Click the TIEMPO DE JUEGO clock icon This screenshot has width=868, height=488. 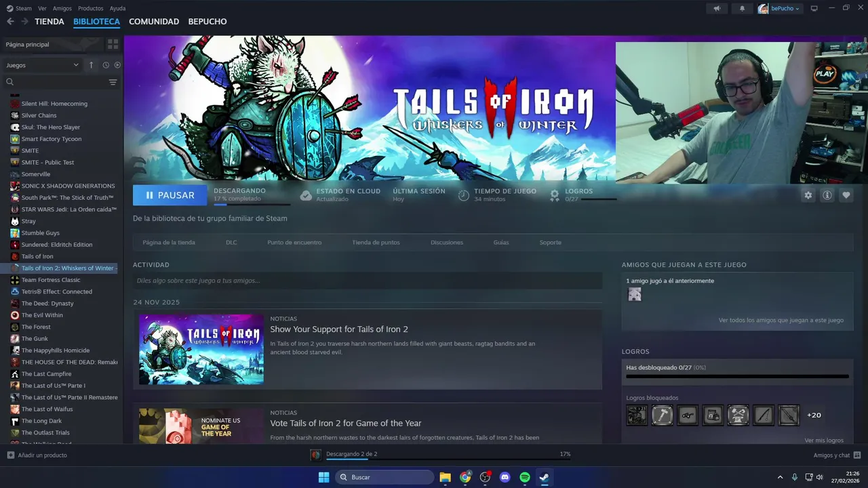464,195
